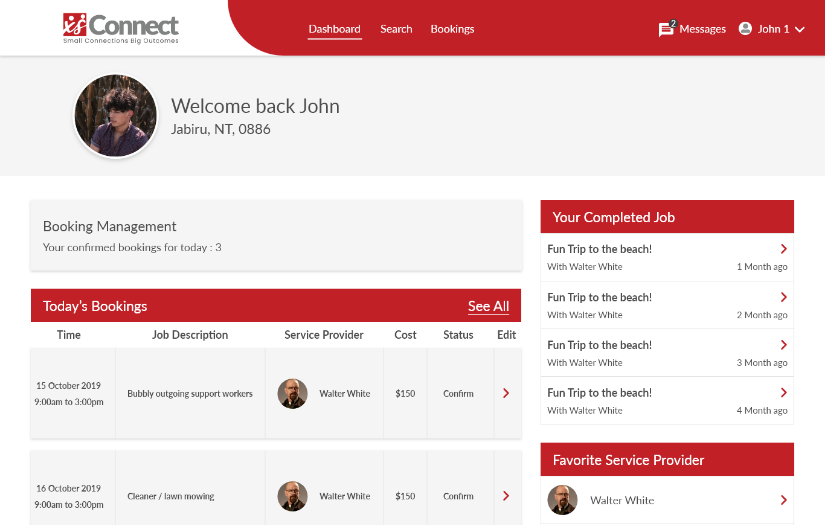This screenshot has height=525, width=825.
Task: Open completed job from 2 Month ago
Action: click(x=783, y=297)
